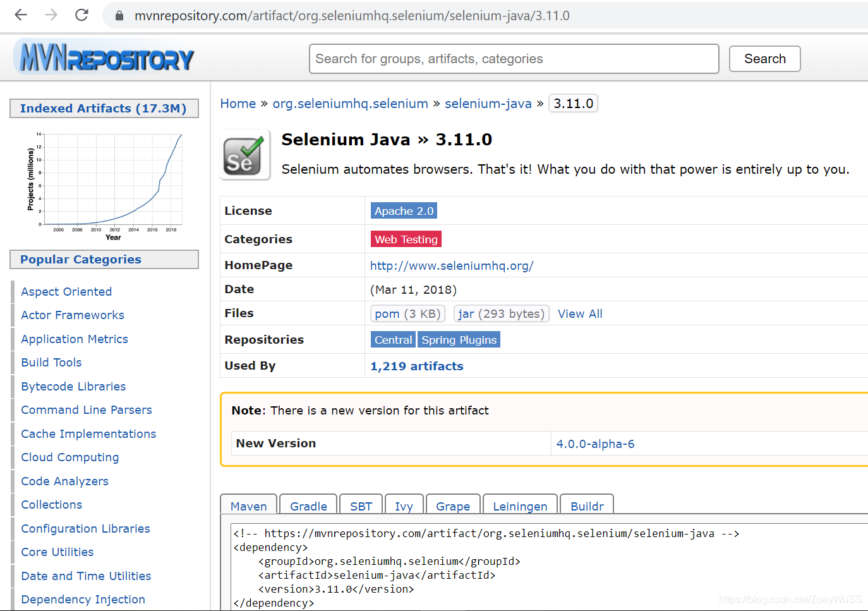Open the selenium homepage URL link
Viewport: 868px width, 611px height.
[452, 266]
